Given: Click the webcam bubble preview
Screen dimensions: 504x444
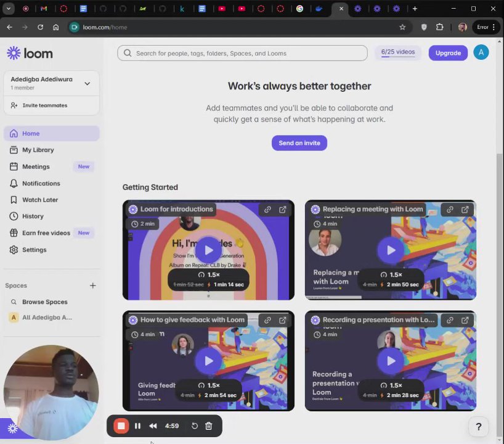Looking at the screenshot, I should click(51, 393).
